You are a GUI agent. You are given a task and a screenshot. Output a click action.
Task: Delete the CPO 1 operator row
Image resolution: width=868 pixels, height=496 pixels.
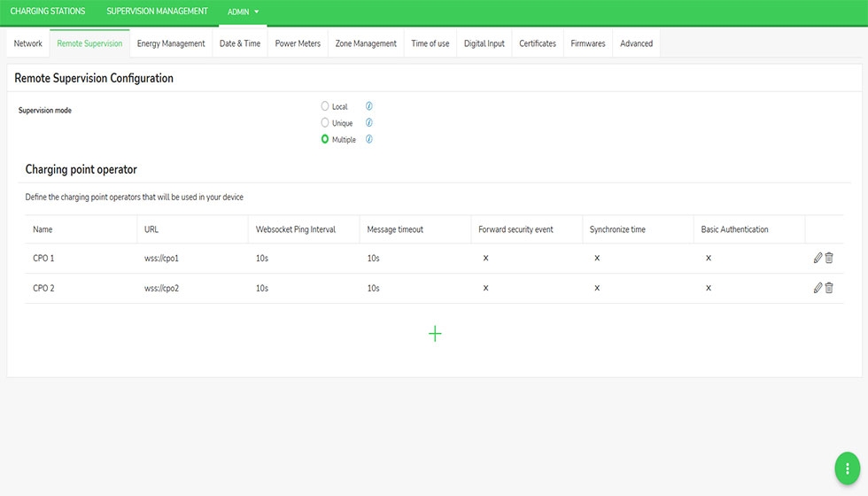click(829, 259)
